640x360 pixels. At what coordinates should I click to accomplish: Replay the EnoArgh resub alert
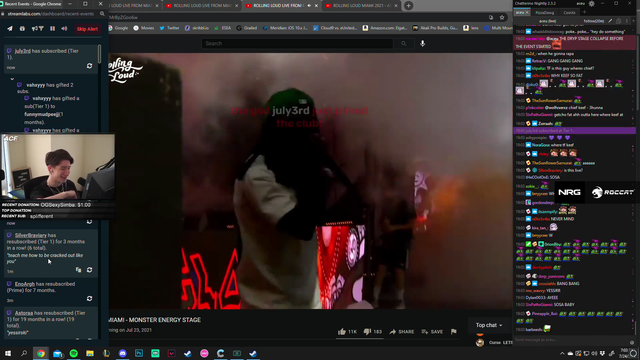pyautogui.click(x=89, y=299)
